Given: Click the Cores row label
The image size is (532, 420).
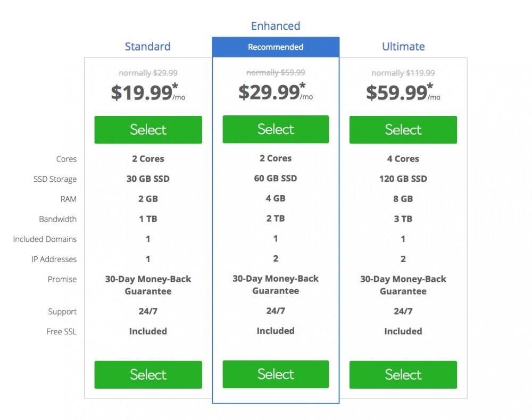Looking at the screenshot, I should click(x=66, y=159).
